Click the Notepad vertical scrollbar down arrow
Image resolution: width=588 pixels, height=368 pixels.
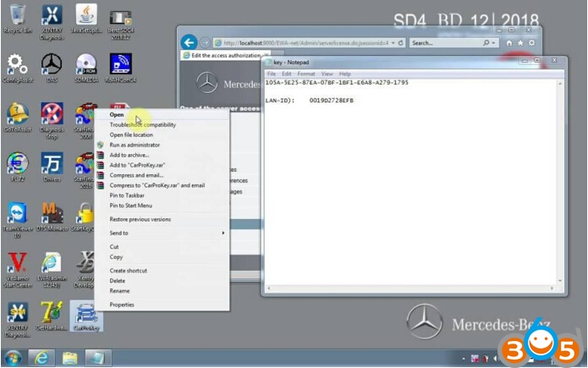[x=559, y=281]
